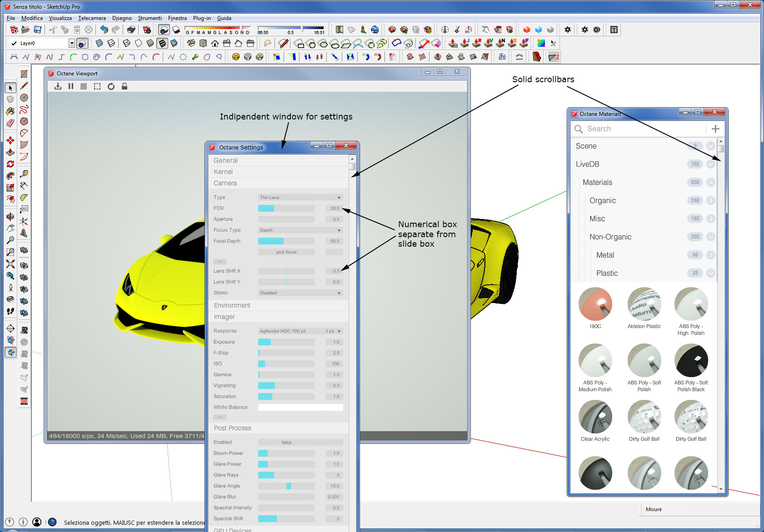Expand the General settings section
Image resolution: width=764 pixels, height=532 pixels.
click(x=278, y=160)
